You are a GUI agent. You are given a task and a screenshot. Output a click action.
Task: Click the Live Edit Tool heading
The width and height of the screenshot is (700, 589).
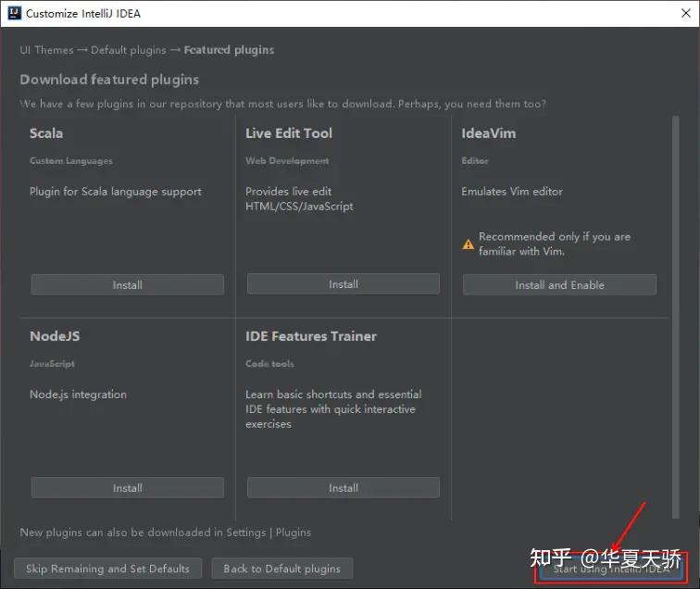tap(288, 133)
